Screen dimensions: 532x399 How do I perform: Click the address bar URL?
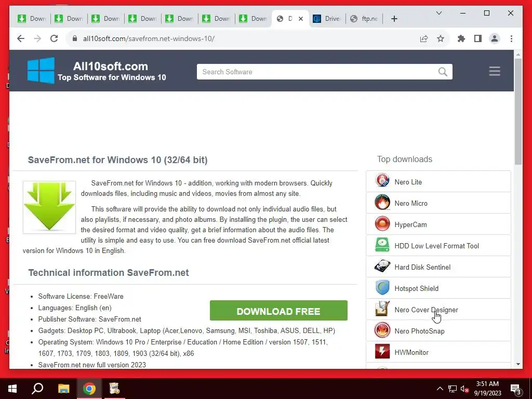[x=149, y=38]
